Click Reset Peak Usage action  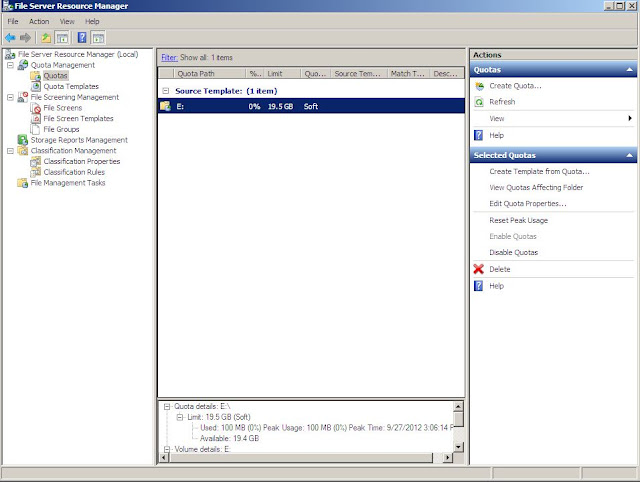tap(518, 220)
